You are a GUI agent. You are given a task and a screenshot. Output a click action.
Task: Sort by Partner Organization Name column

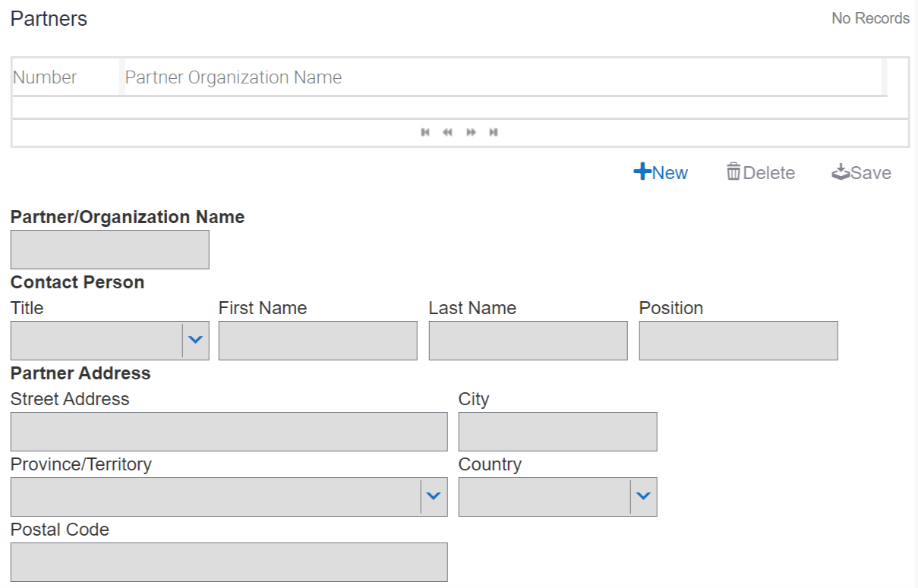(x=233, y=77)
